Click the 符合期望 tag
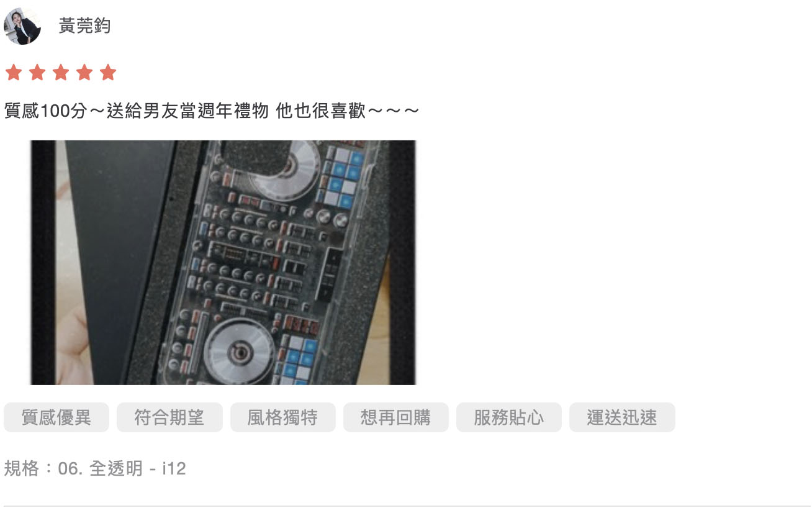This screenshot has height=513, width=812. click(x=169, y=417)
